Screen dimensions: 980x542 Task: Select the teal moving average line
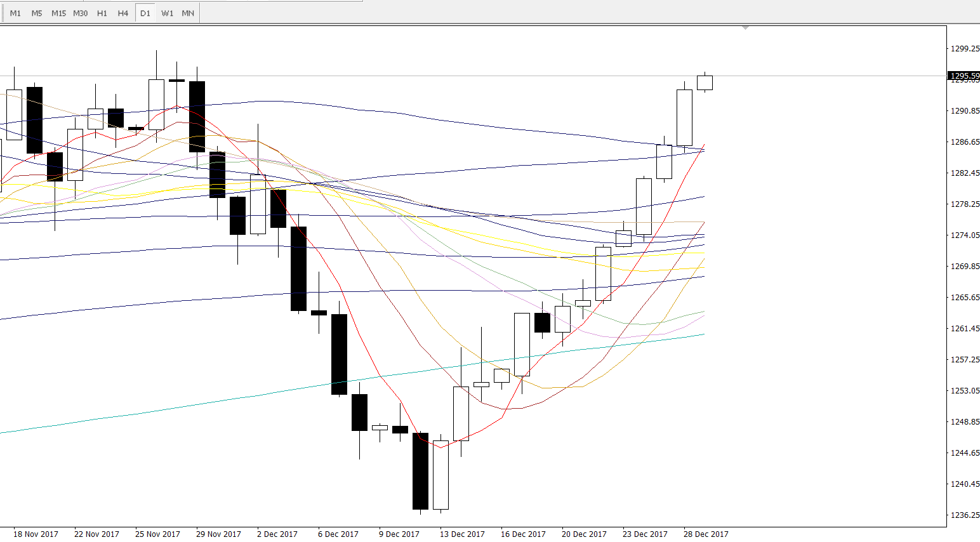click(190, 404)
